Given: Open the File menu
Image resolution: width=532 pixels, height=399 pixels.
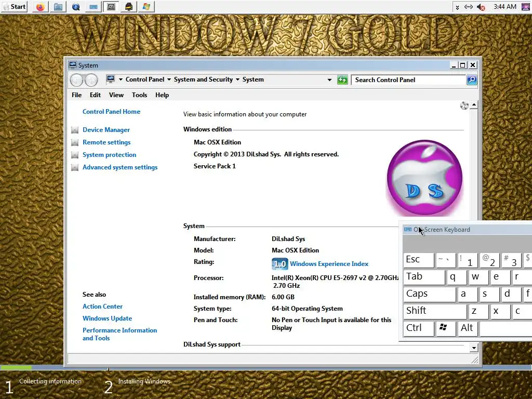Looking at the screenshot, I should coord(77,95).
